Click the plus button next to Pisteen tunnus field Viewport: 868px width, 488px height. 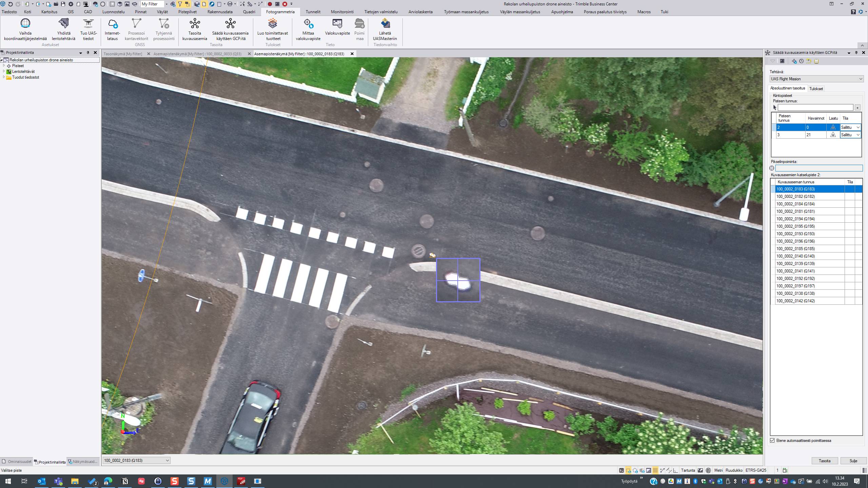857,108
